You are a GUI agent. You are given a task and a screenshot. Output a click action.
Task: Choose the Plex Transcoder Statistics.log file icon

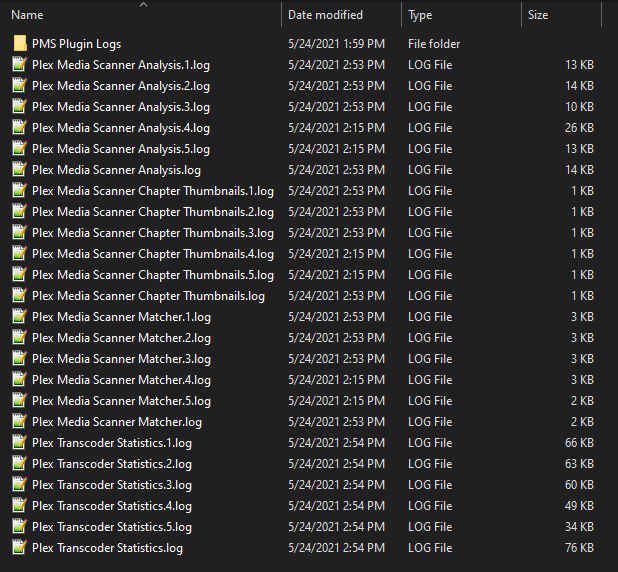coord(20,548)
